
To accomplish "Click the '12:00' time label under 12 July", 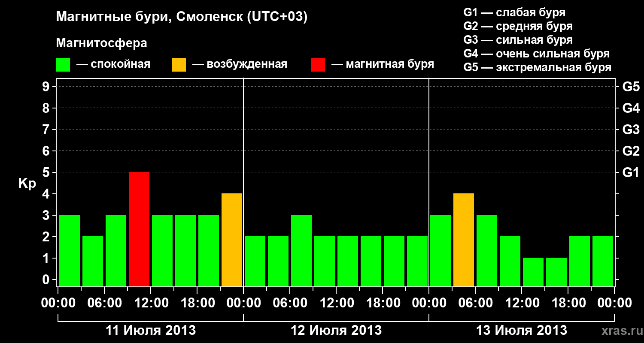I will click(336, 303).
